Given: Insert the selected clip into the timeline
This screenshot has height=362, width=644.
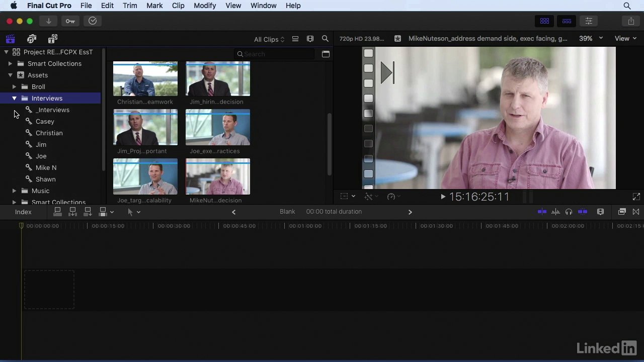Looking at the screenshot, I should click(72, 212).
